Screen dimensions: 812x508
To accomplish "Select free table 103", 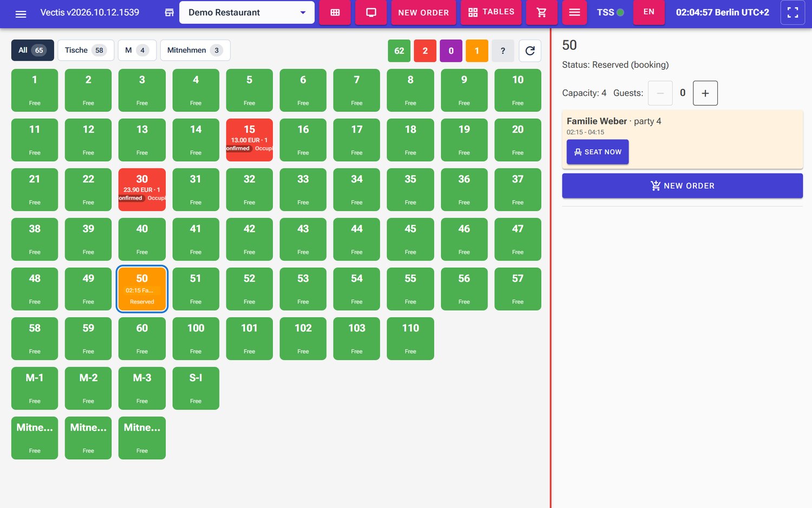I will click(x=357, y=338).
